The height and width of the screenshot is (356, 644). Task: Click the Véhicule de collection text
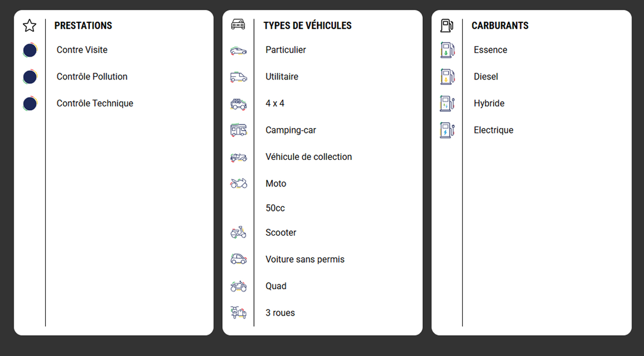(309, 157)
